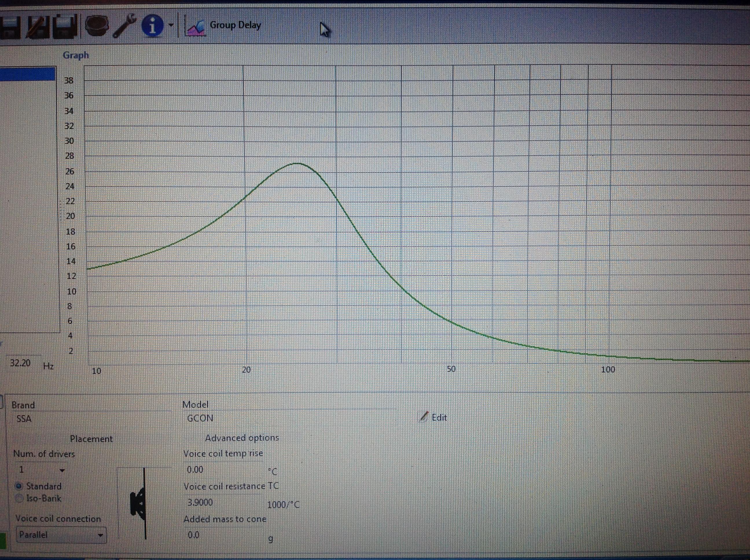Select the Standard placement radio button
The image size is (750, 560).
pyautogui.click(x=19, y=487)
